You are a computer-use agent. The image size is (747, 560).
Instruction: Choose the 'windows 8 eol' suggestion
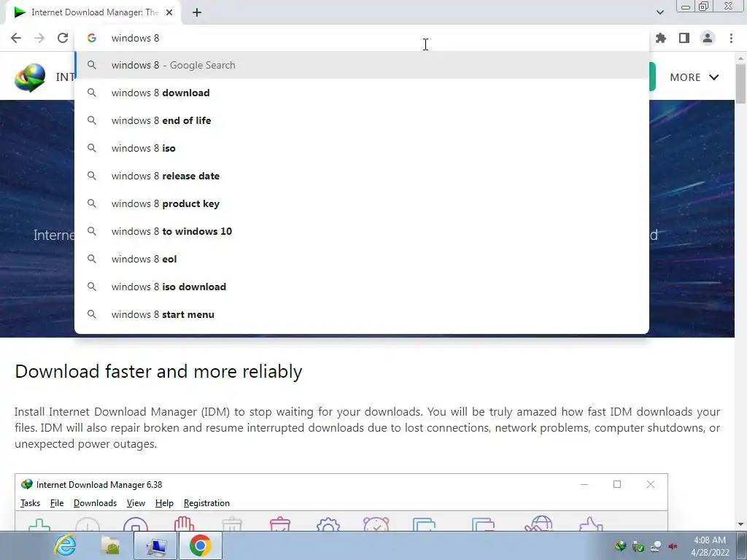tap(362, 259)
